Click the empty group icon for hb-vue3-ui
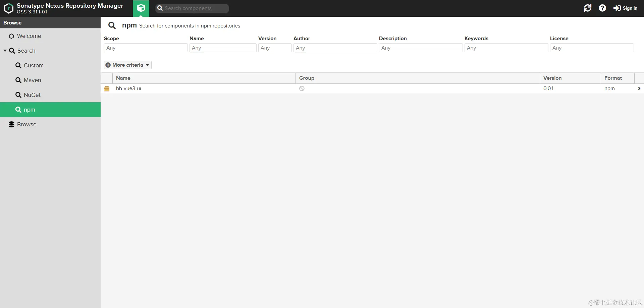The width and height of the screenshot is (644, 308). [x=302, y=88]
